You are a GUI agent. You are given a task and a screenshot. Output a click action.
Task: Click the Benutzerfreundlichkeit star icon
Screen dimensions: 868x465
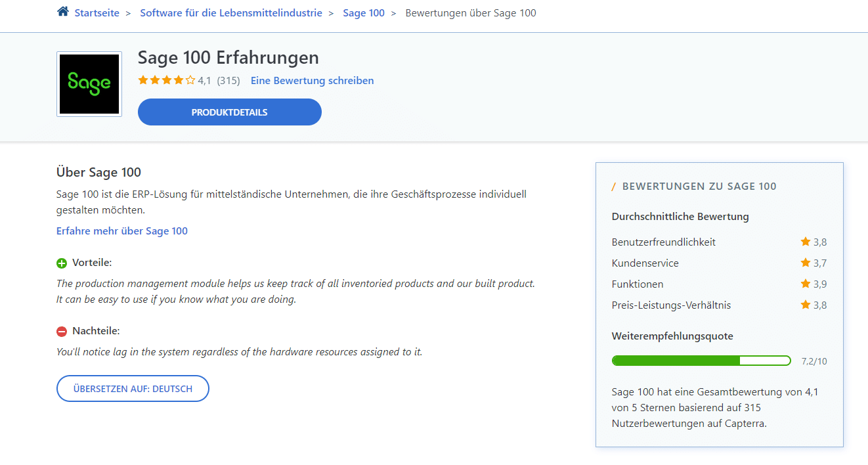[806, 242]
